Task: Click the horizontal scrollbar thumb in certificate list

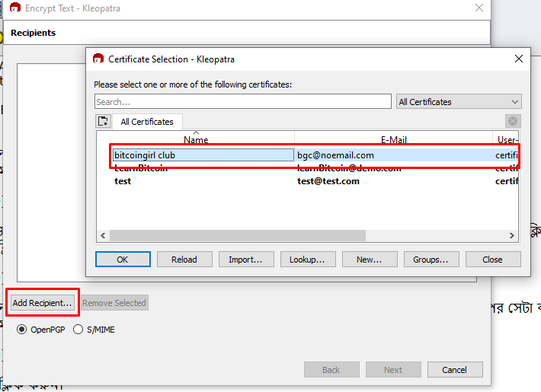Action: tap(238, 235)
